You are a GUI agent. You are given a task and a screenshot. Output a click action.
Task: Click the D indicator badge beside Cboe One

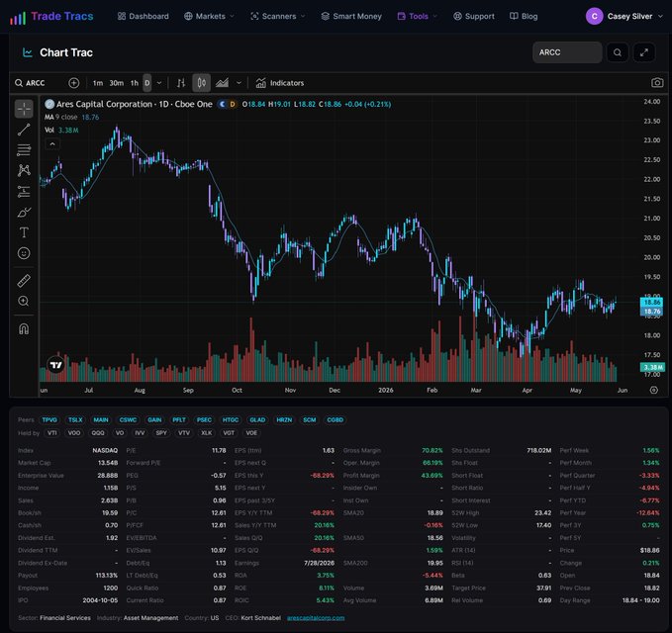point(233,104)
